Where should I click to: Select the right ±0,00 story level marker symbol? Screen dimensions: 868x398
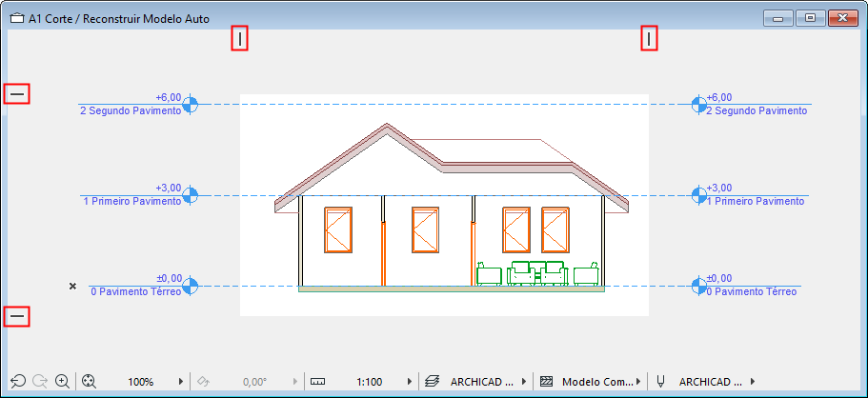tap(699, 286)
